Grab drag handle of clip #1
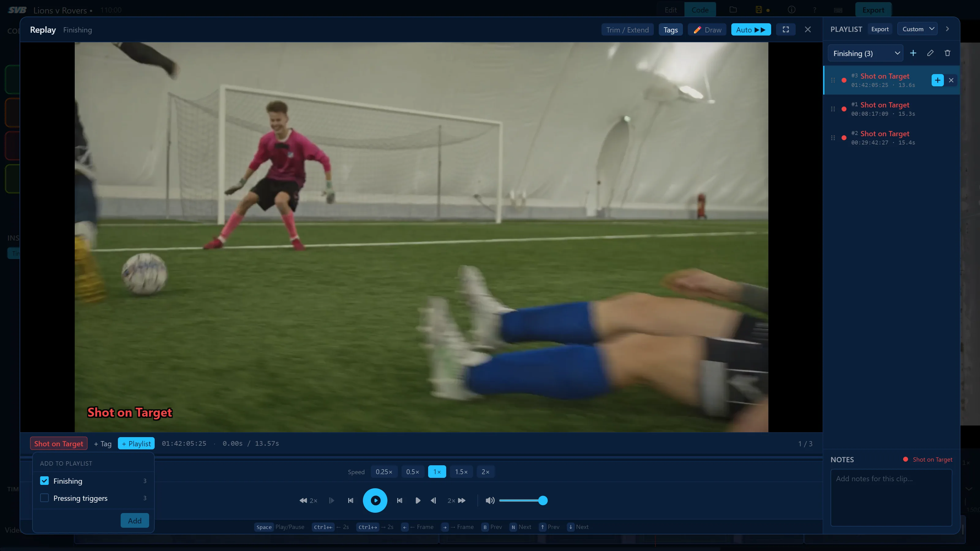This screenshot has width=980, height=551. coord(833,109)
